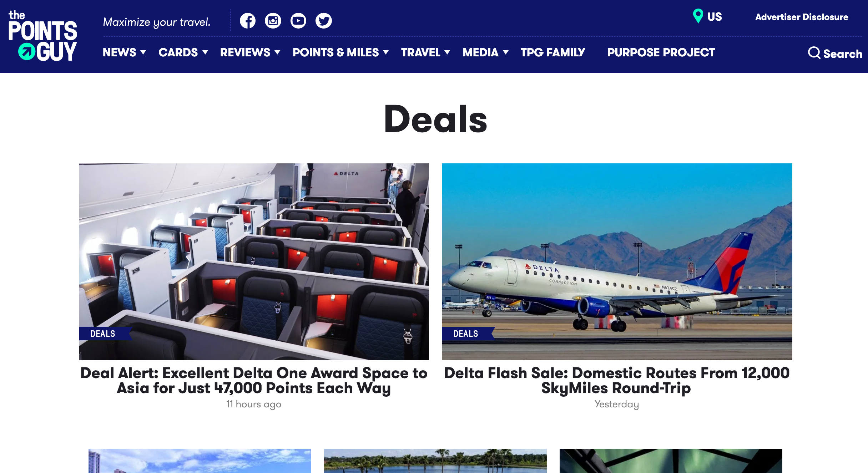The height and width of the screenshot is (473, 868).
Task: Expand the Travel dropdown menu
Action: point(426,52)
